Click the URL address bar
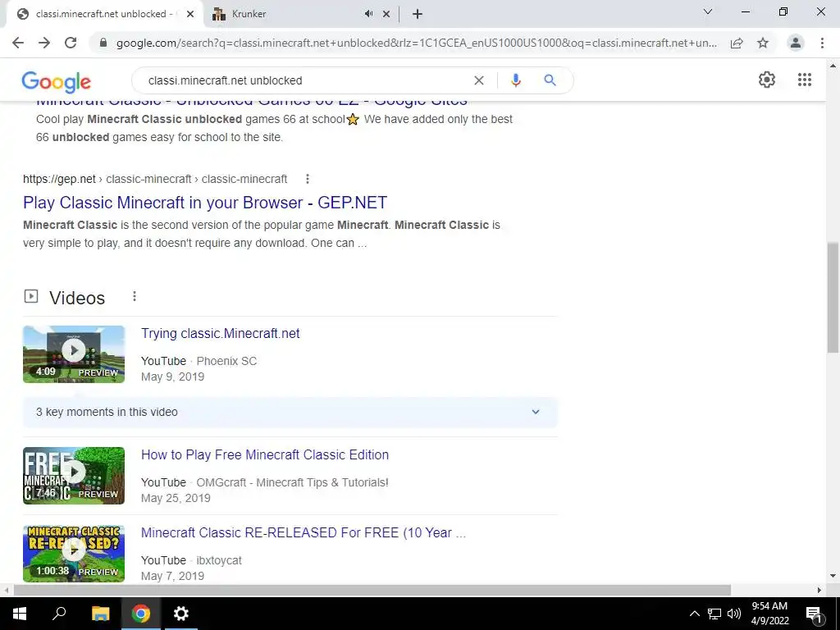840x630 pixels. [416, 43]
